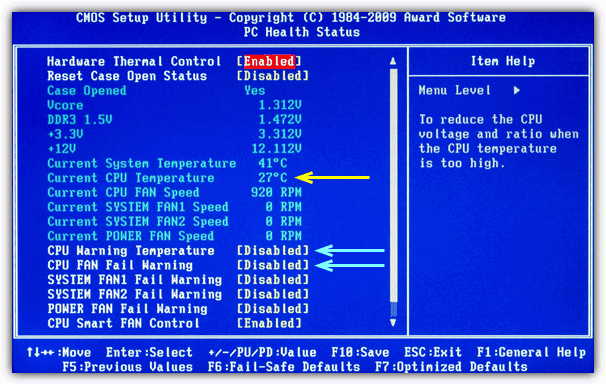The image size is (606, 384).
Task: Click the DDR3 1.5V label
Action: [x=80, y=119]
